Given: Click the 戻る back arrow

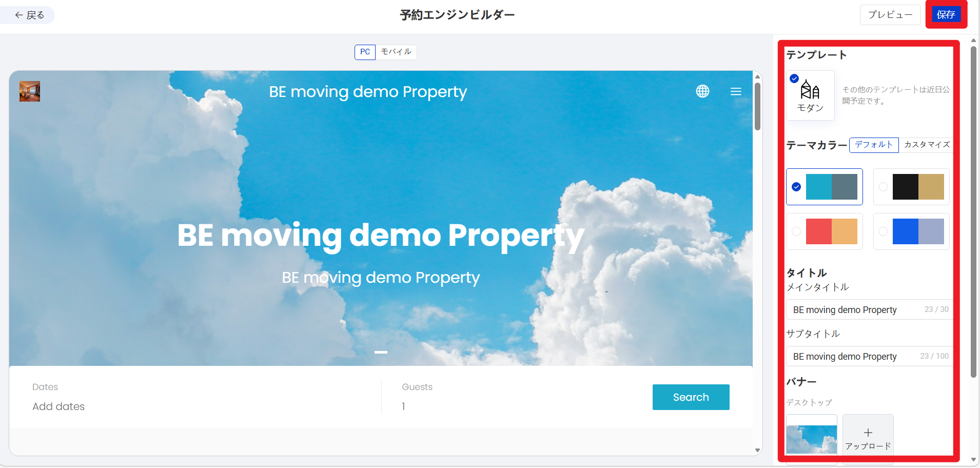Looking at the screenshot, I should point(28,15).
